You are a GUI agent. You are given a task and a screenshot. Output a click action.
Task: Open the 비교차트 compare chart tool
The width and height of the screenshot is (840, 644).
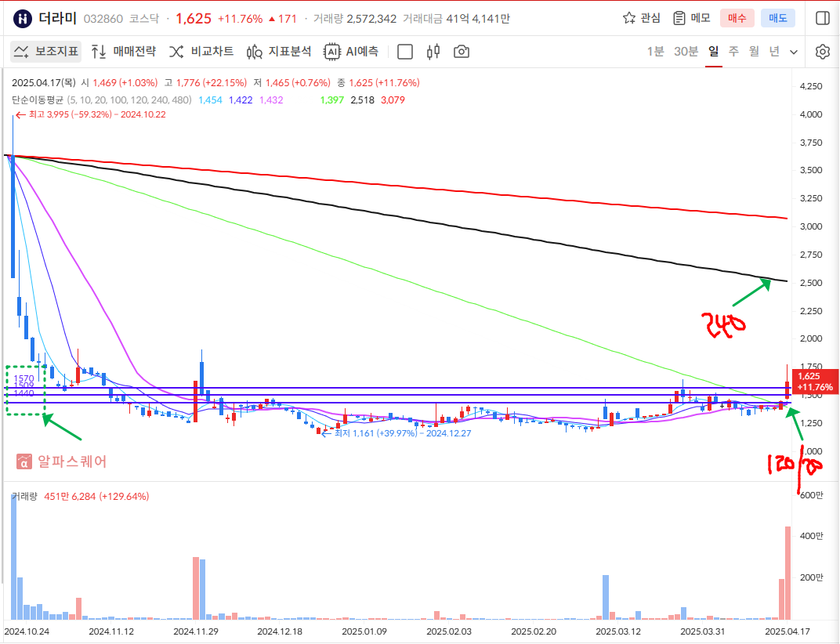(x=201, y=52)
